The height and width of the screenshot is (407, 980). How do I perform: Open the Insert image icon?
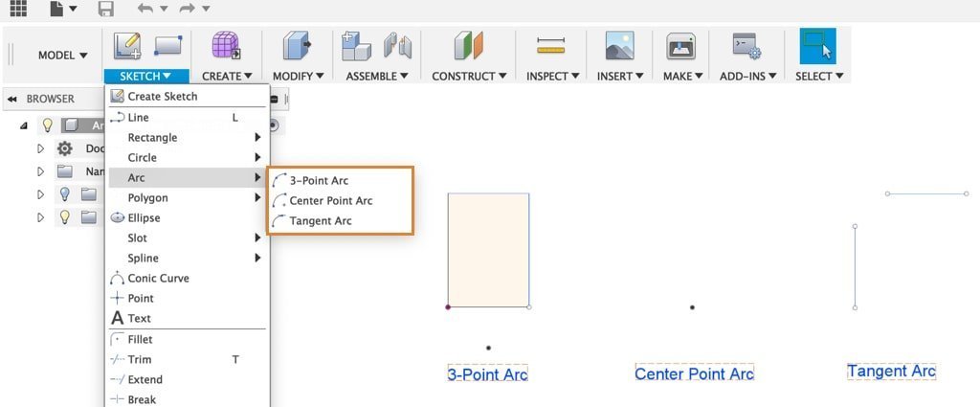[x=619, y=46]
